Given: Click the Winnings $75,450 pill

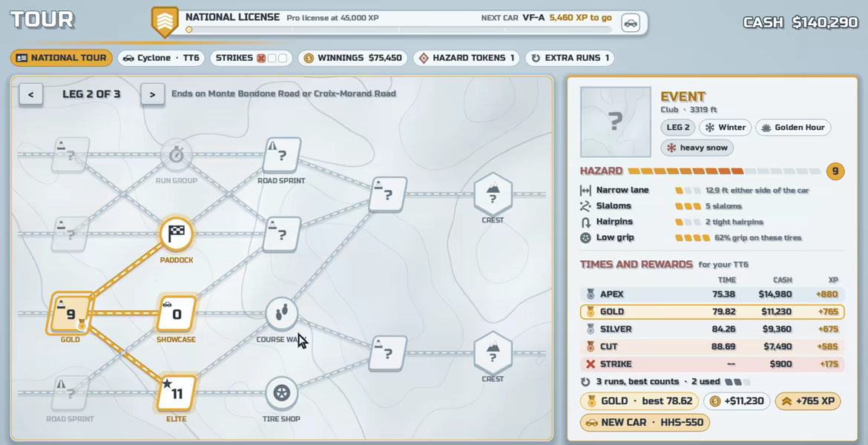Looking at the screenshot, I should click(x=352, y=58).
